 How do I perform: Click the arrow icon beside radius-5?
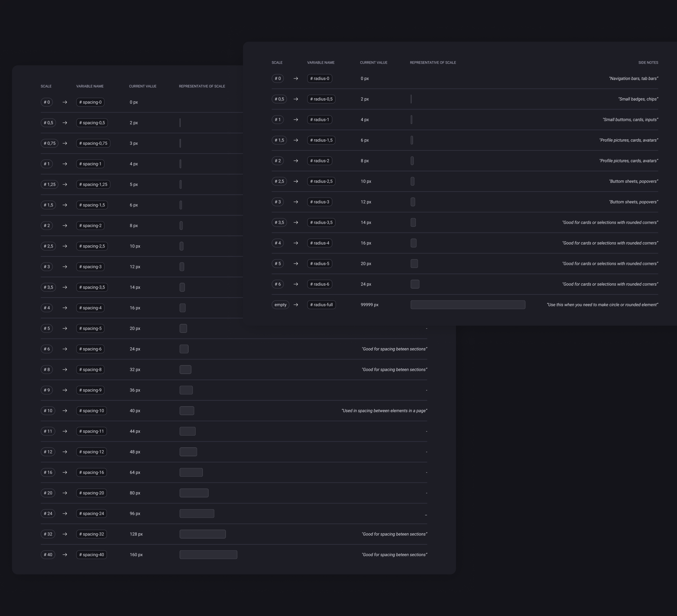pyautogui.click(x=296, y=264)
